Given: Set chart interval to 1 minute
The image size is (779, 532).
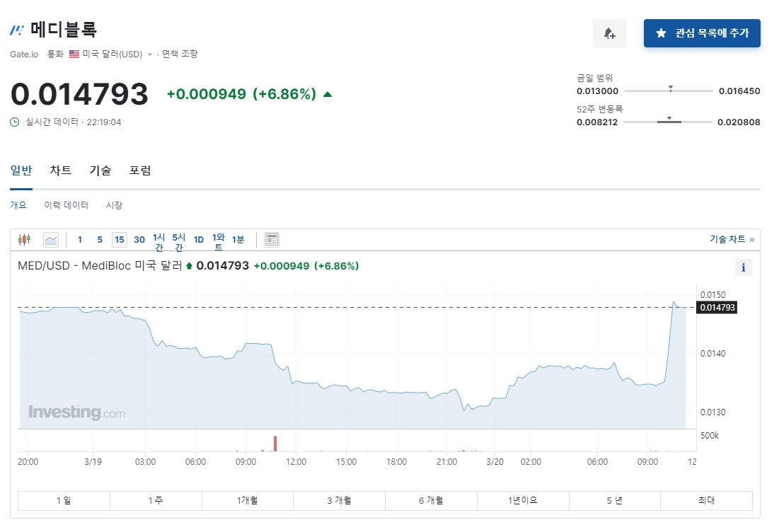Looking at the screenshot, I should (80, 240).
